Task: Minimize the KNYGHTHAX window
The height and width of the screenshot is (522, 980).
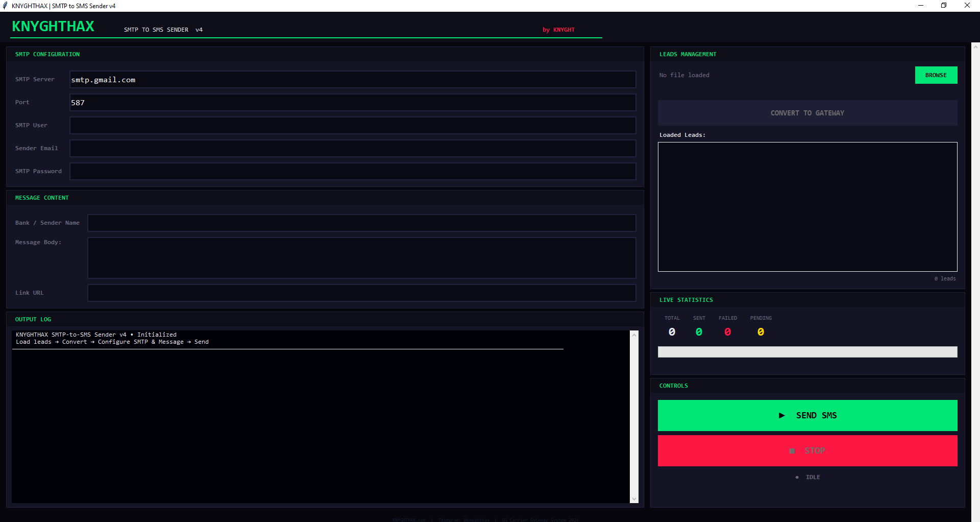Action: pyautogui.click(x=921, y=6)
